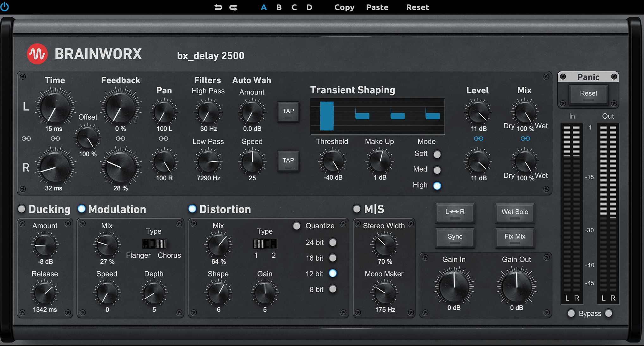Select Med transient mode

click(437, 170)
